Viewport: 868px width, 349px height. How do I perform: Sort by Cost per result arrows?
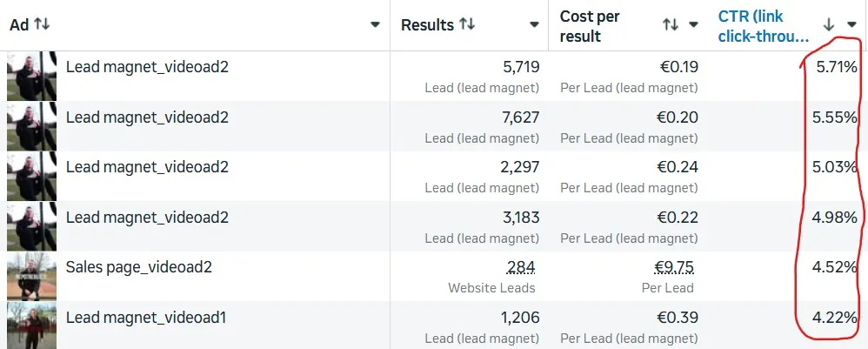(x=671, y=24)
